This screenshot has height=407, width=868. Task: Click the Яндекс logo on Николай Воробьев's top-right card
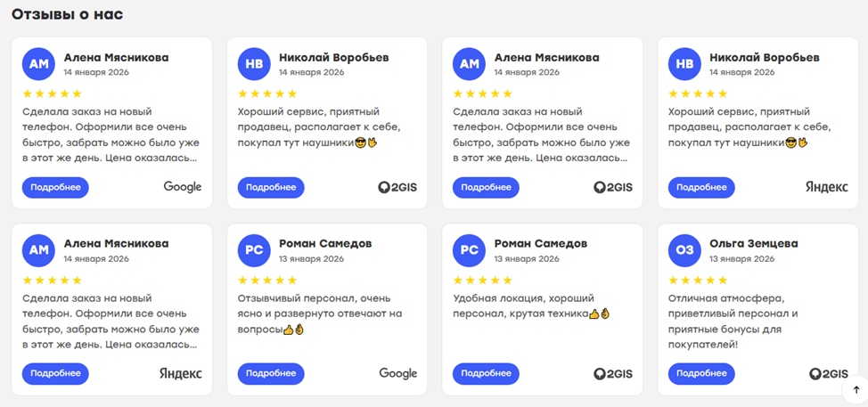click(826, 187)
